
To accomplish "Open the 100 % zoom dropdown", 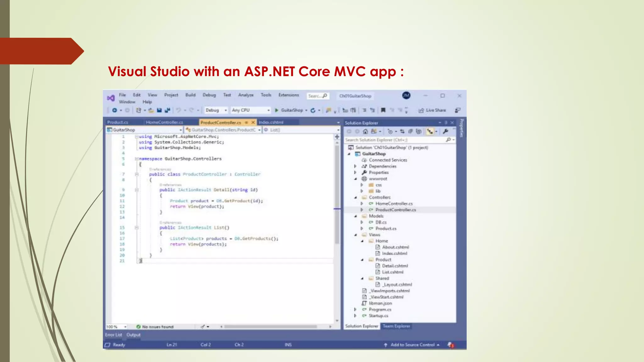I will pyautogui.click(x=116, y=327).
